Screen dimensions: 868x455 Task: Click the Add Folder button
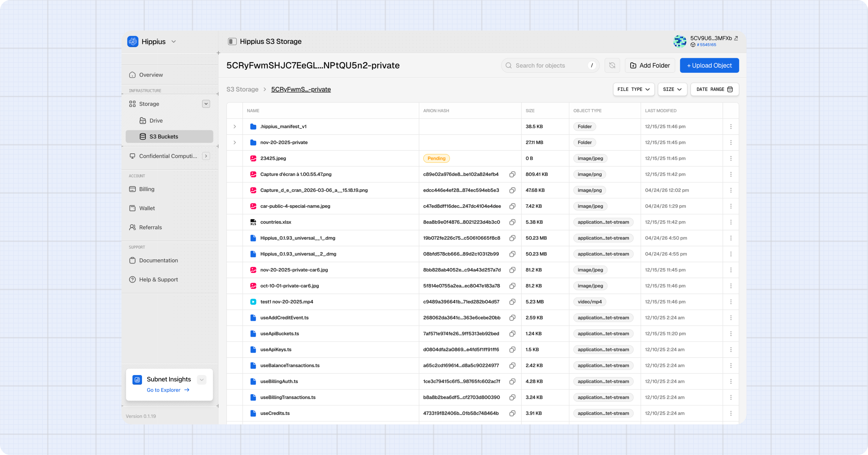[650, 65]
